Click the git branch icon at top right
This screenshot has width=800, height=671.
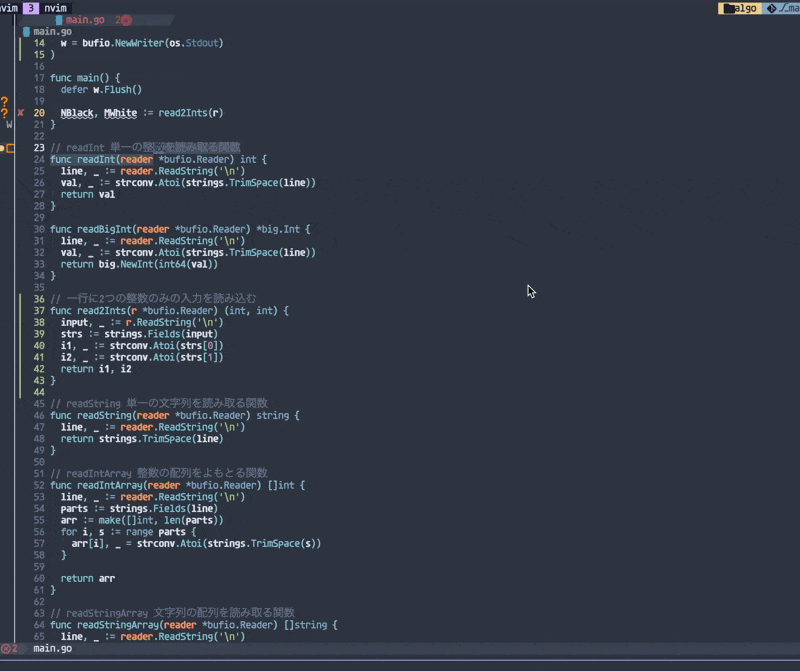[771, 8]
